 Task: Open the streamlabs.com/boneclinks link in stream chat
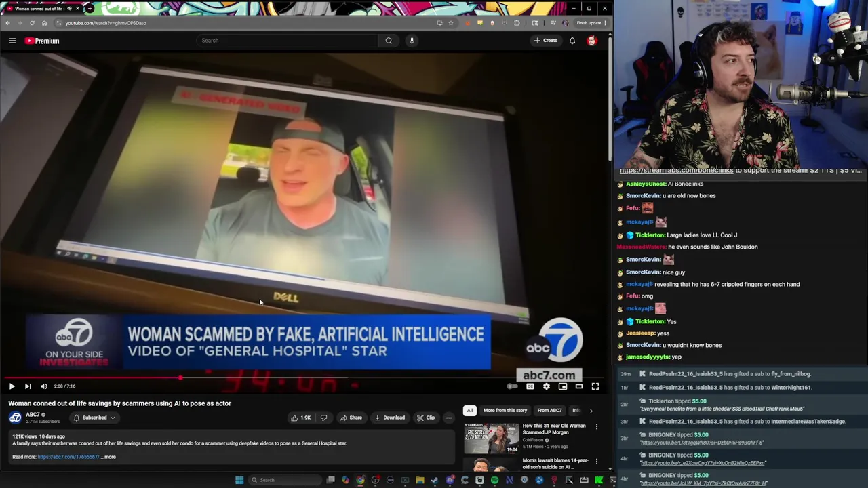pos(676,170)
